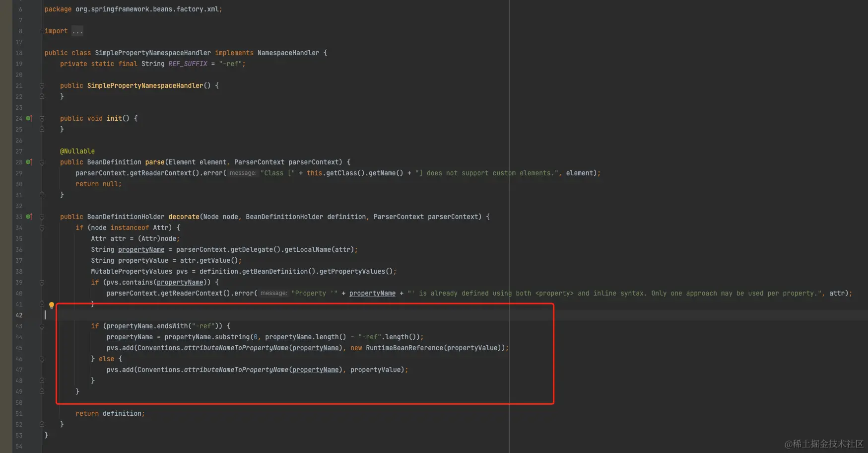Click 'attr.getValue()' on line 37
868x453 pixels.
209,260
